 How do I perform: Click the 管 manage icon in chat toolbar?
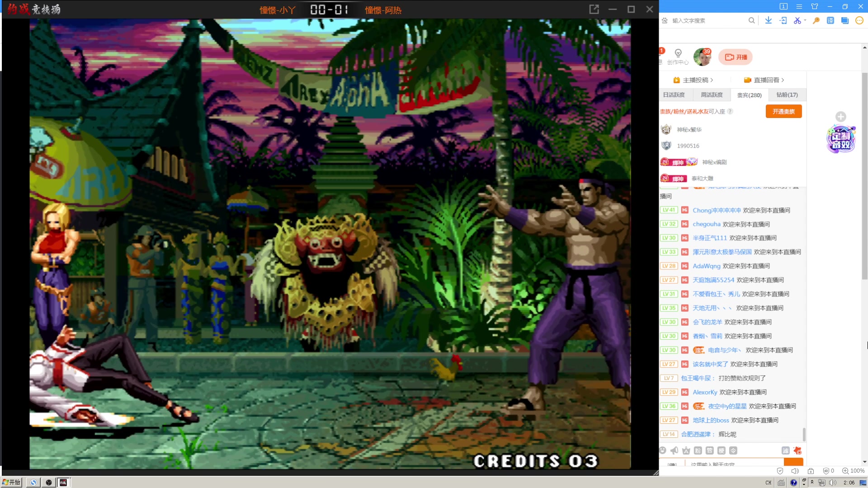click(710, 450)
